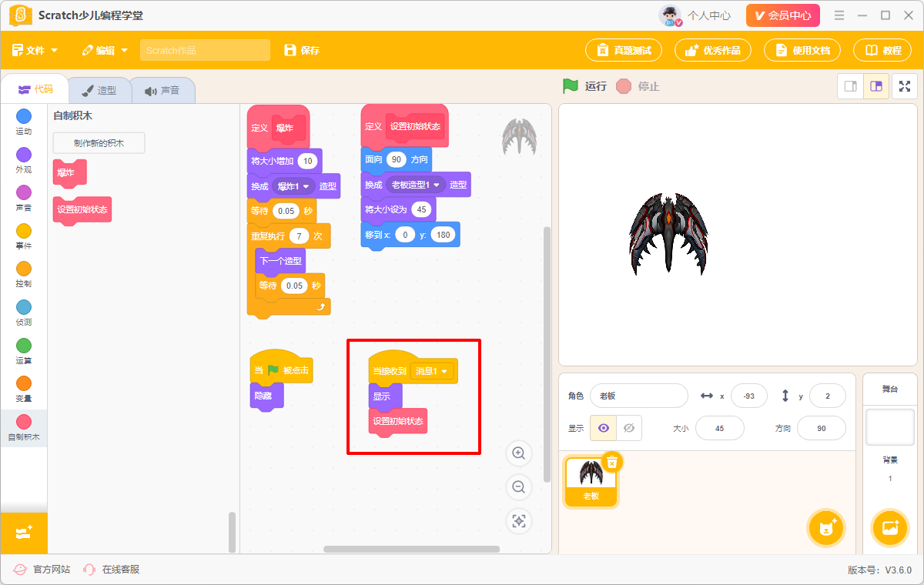924x585 pixels.
Task: Select the 运算 operators category
Action: click(x=24, y=351)
